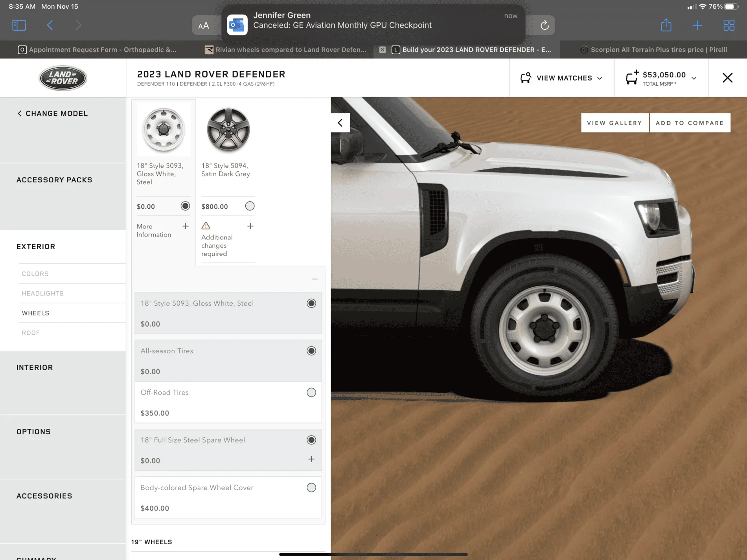Click Change Model back link

tap(52, 114)
